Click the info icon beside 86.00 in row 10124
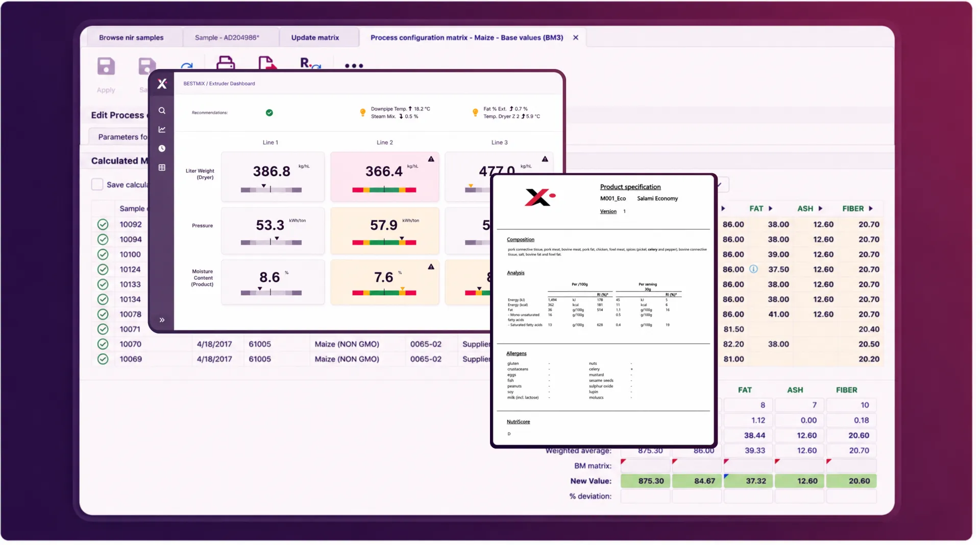The height and width of the screenshot is (545, 980). coord(753,269)
